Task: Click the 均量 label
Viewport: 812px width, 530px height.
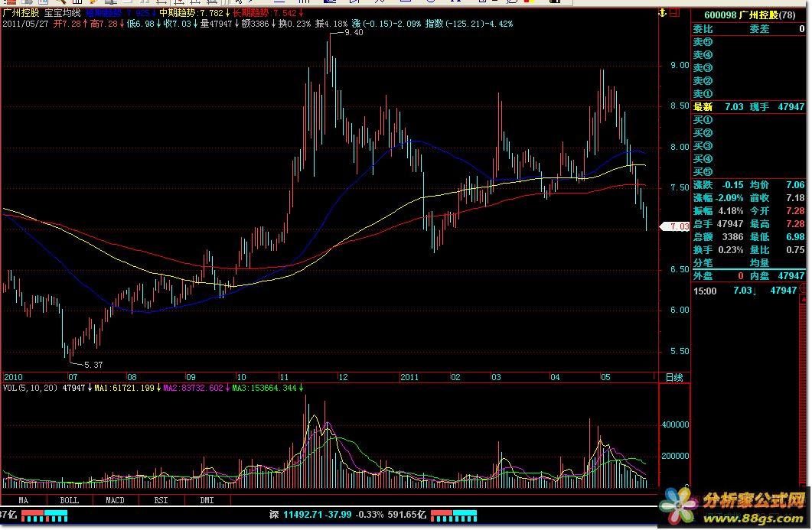Action: pos(759,262)
